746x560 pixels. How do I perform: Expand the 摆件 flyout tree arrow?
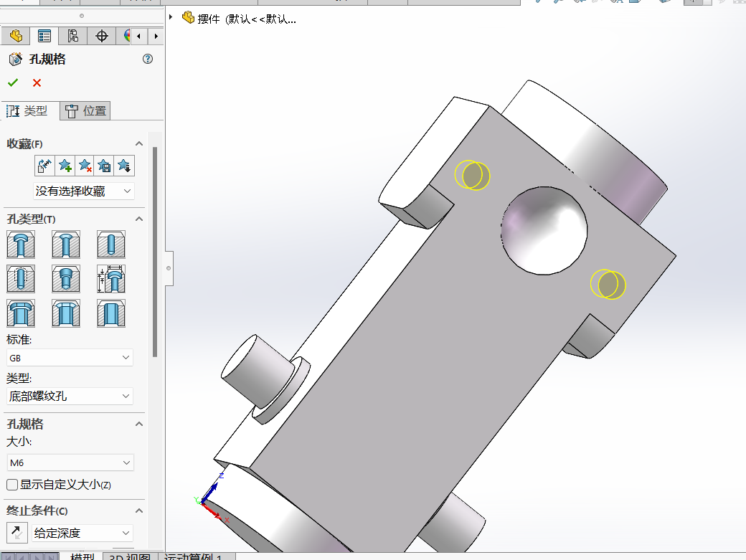point(171,18)
